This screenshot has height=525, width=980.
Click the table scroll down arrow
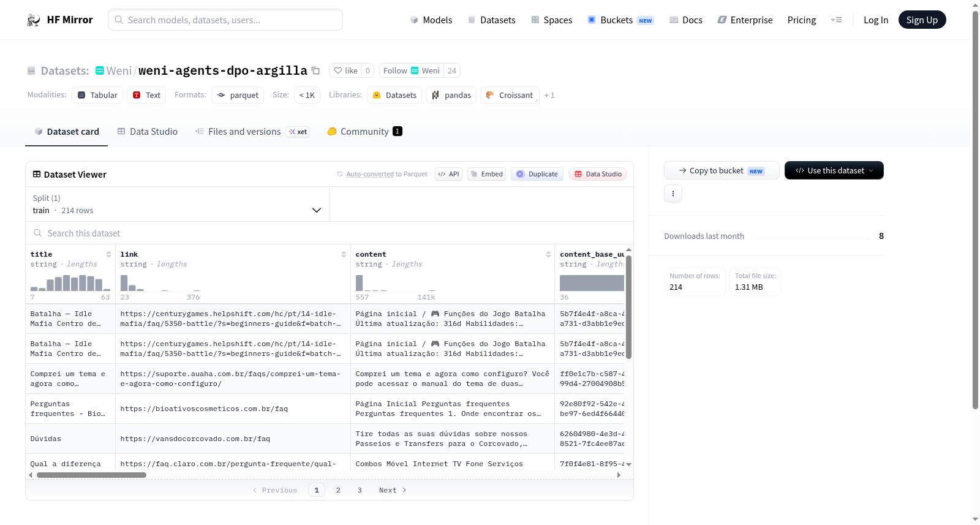click(628, 464)
